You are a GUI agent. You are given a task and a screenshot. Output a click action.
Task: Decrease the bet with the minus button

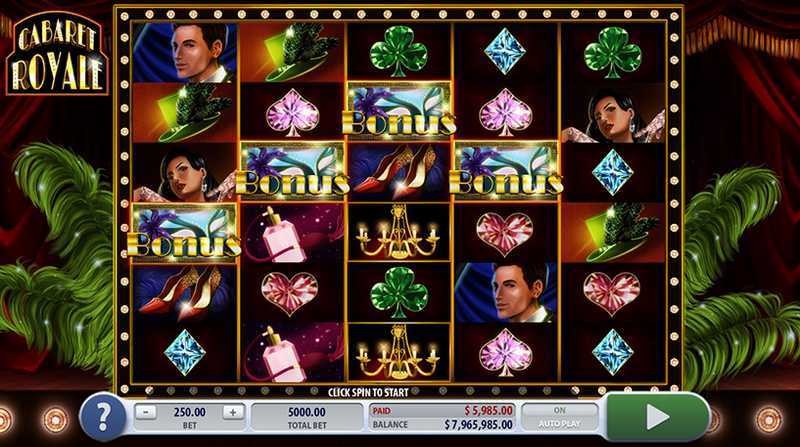145,412
